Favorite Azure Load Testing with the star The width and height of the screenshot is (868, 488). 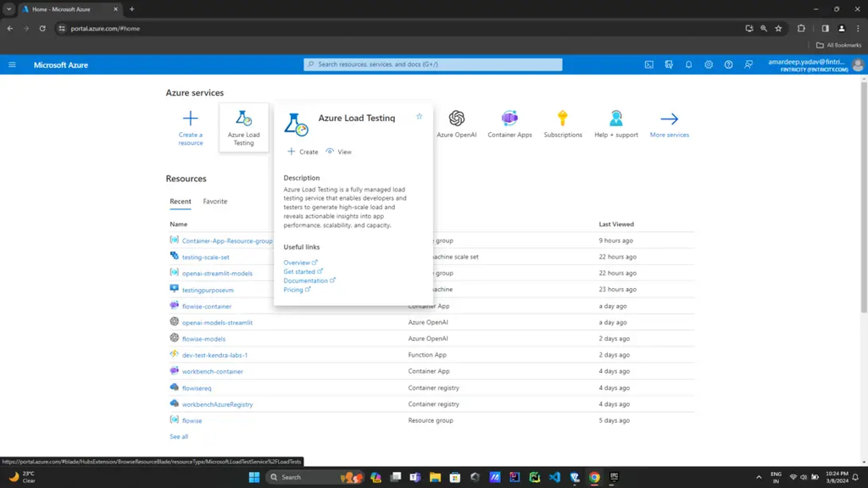[x=419, y=116]
